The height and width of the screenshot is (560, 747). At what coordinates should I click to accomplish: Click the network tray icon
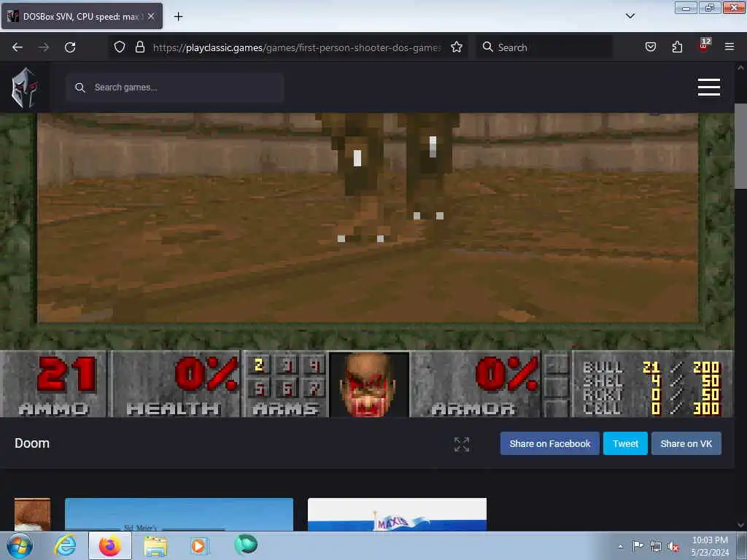656,547
